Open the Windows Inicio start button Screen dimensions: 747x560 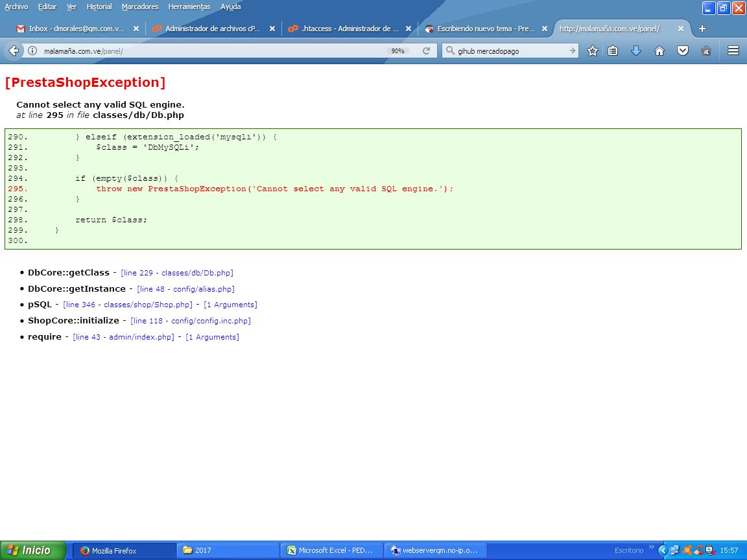click(x=32, y=550)
